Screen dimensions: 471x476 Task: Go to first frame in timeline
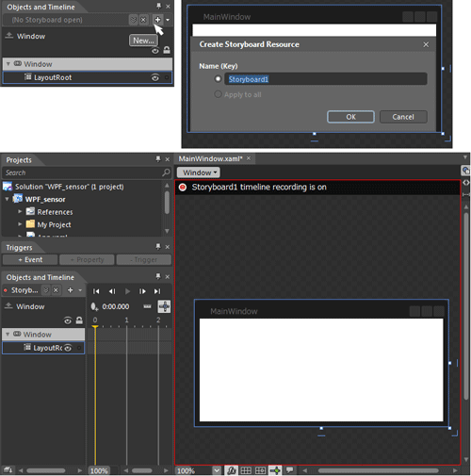[96, 291]
